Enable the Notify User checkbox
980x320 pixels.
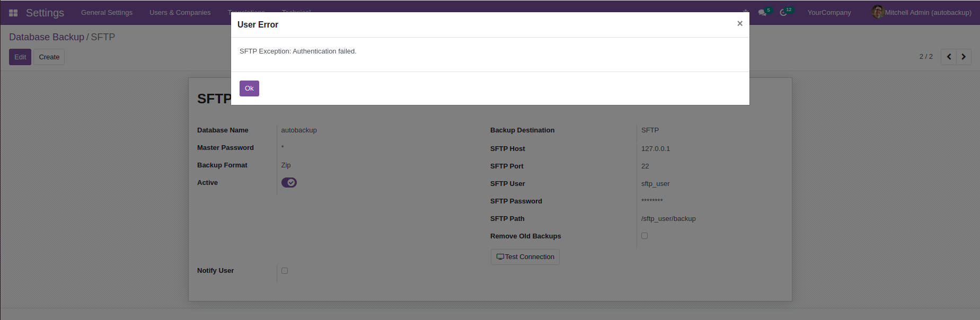(285, 271)
